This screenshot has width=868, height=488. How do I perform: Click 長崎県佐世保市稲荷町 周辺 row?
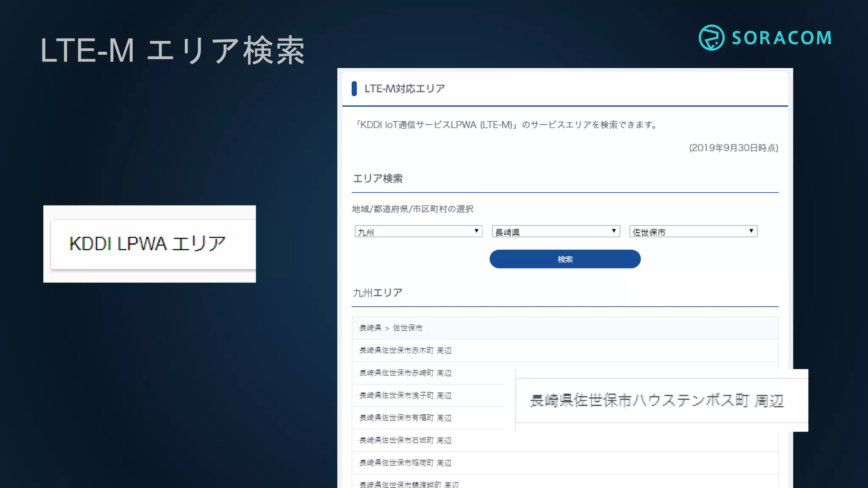[565, 463]
